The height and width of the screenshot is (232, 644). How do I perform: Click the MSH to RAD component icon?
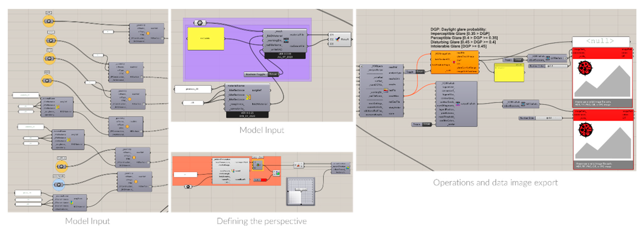click(286, 40)
